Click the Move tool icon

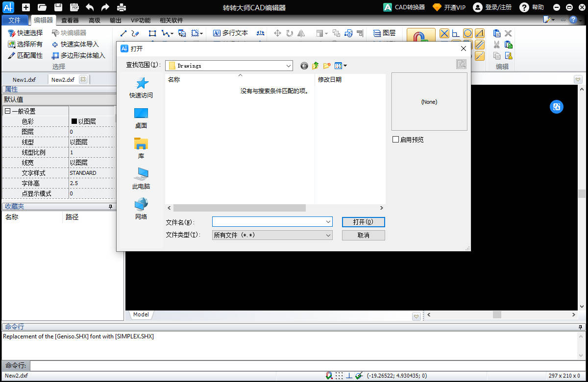pos(277,33)
